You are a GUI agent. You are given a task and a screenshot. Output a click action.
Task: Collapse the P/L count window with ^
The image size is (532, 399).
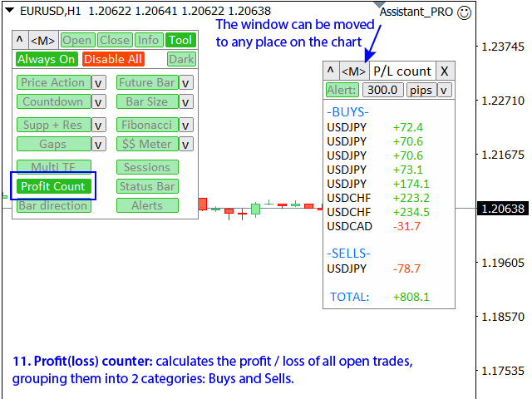coord(331,71)
